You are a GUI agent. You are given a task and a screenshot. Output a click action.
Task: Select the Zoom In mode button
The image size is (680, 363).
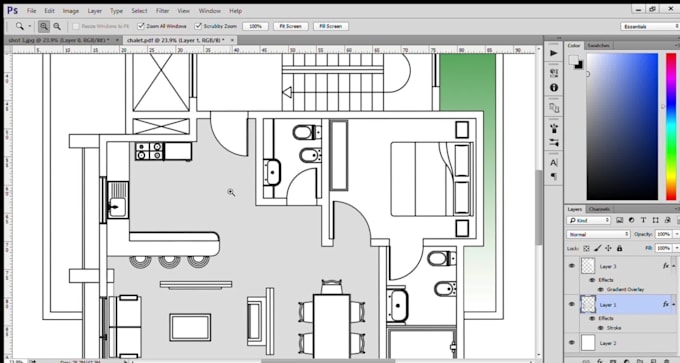pos(44,26)
